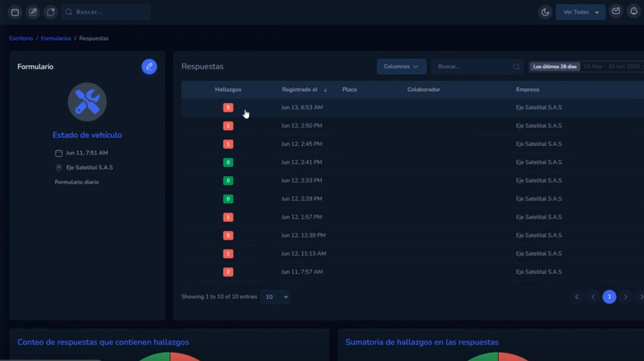Click the calendar icon beside Jun 11, 7:51 AM
This screenshot has height=361, width=644.
[59, 153]
